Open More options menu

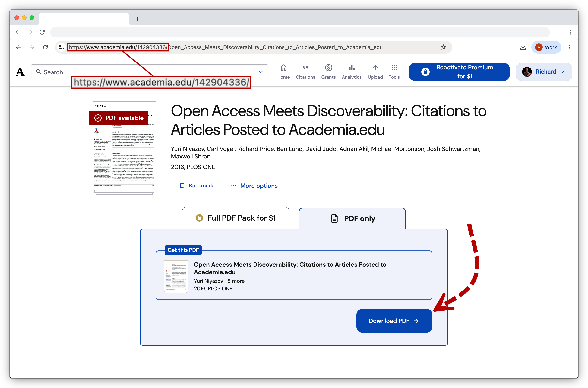tap(254, 186)
